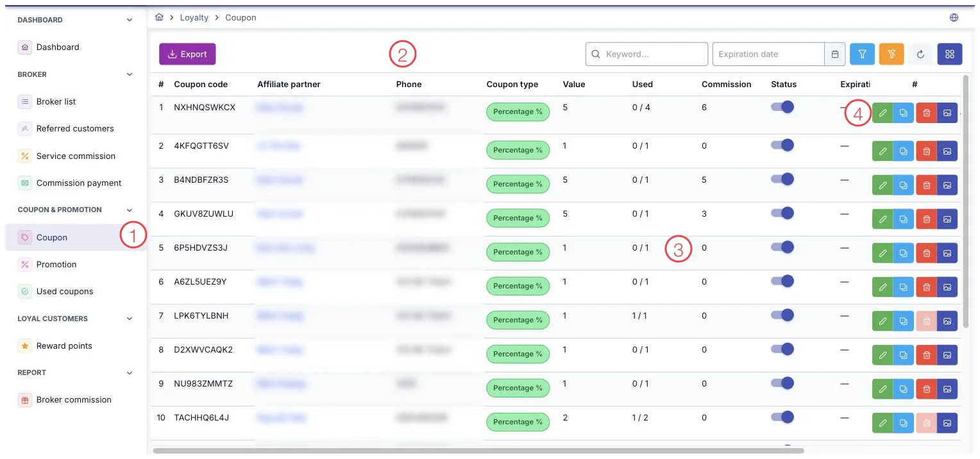The image size is (980, 459).
Task: Toggle status switch for coupon NXHNQSWKCX
Action: [782, 107]
